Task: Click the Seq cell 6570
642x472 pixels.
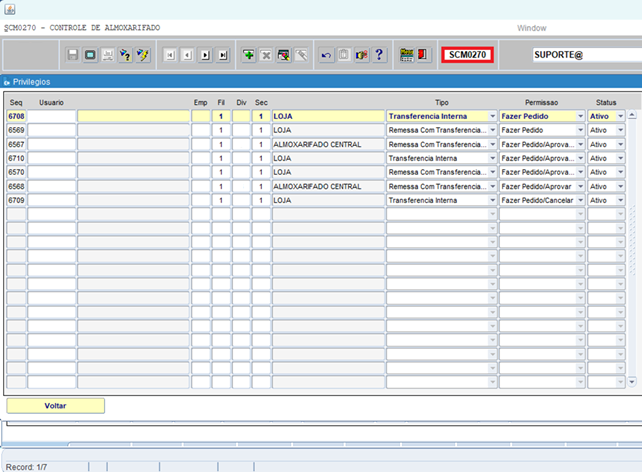Action: pyautogui.click(x=16, y=172)
